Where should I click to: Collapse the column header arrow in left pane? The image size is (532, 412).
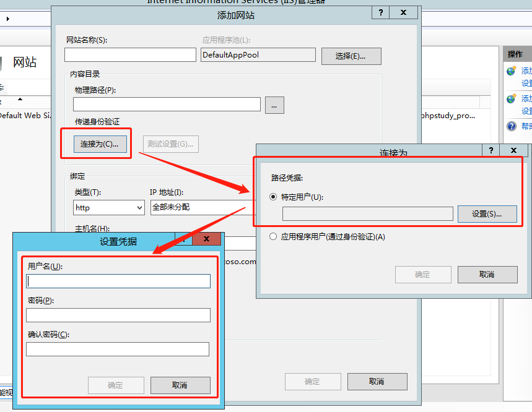pos(20,99)
